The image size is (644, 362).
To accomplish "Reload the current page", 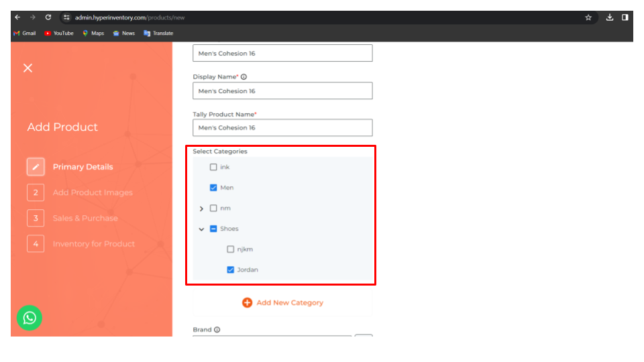I will click(x=48, y=17).
